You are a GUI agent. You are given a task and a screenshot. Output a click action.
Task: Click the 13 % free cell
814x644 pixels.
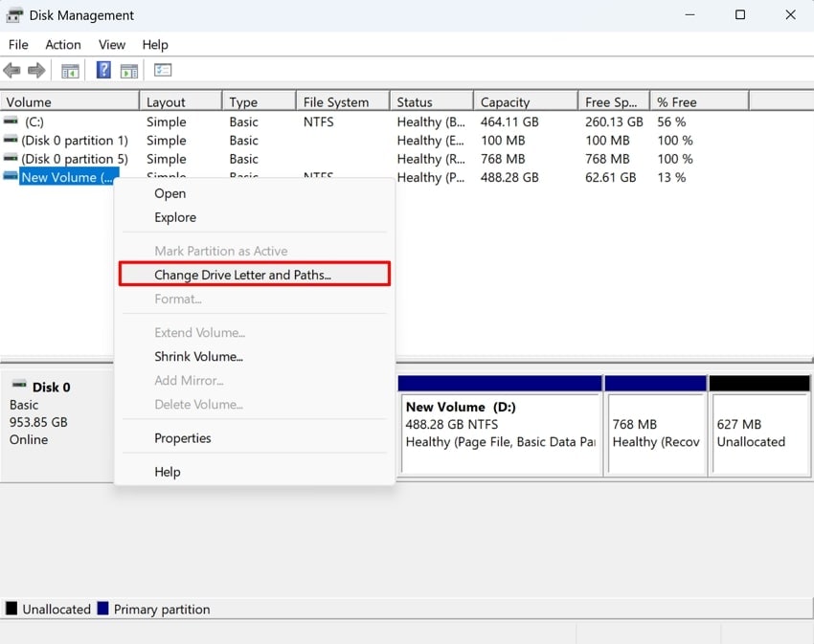671,177
